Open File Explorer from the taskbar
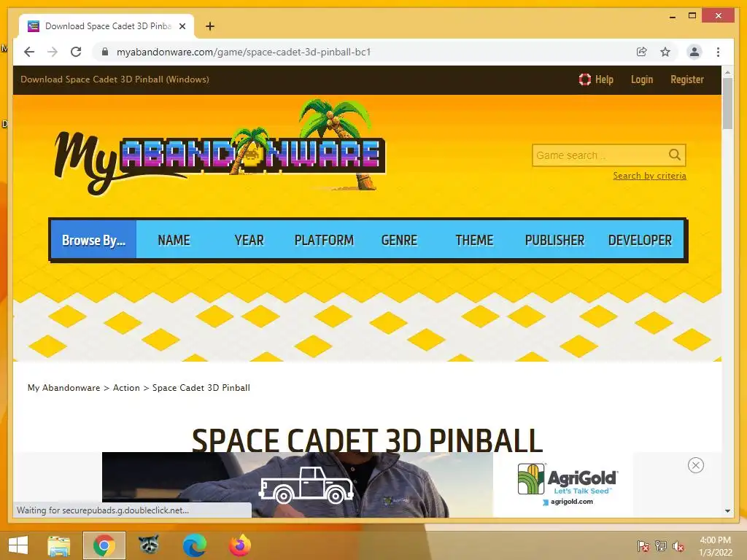 tap(59, 545)
